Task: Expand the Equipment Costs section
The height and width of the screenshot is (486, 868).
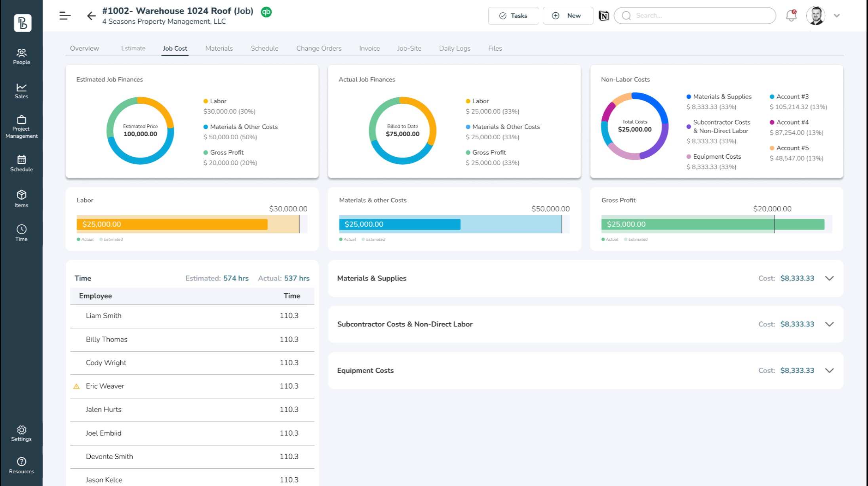Action: pos(829,370)
